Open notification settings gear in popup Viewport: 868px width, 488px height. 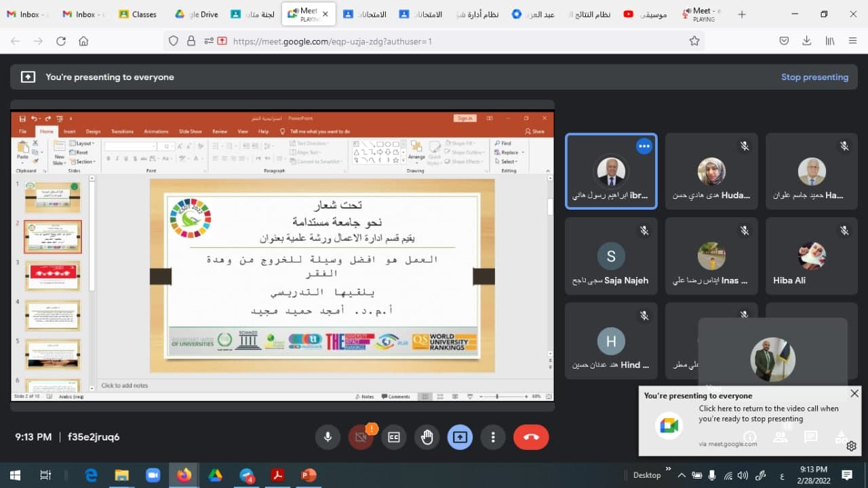click(x=851, y=446)
